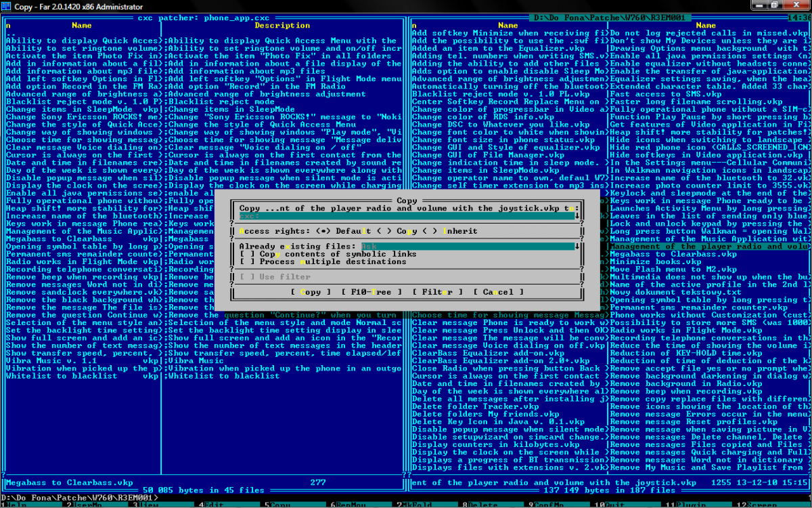812x508 pixels.
Task: Select 'Change GUI of File Manager.vkp'
Action: (x=509, y=155)
